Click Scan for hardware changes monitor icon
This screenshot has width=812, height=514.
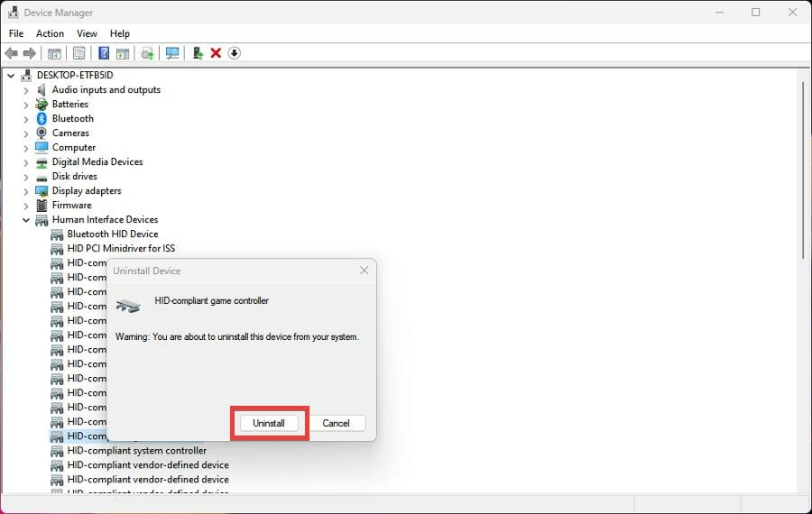(172, 53)
